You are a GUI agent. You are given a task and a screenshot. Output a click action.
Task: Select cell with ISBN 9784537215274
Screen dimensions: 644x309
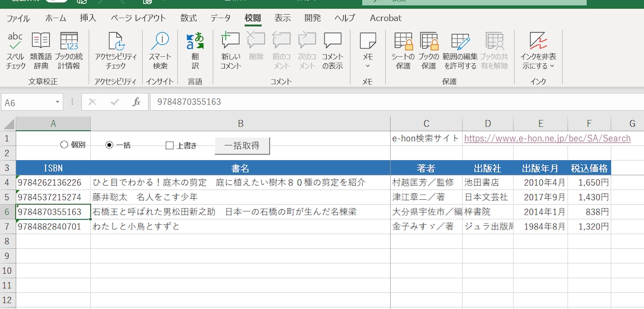53,197
